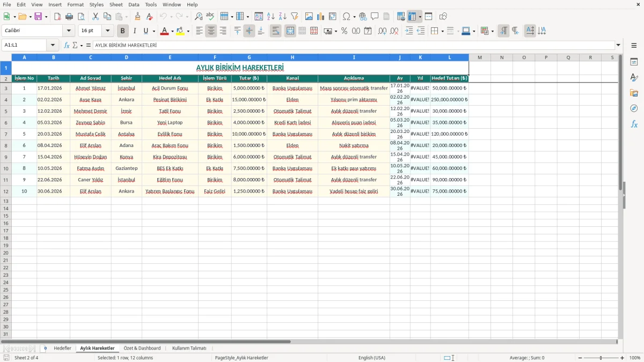The image size is (644, 362).
Task: Open Print Preview
Action: pyautogui.click(x=81, y=17)
